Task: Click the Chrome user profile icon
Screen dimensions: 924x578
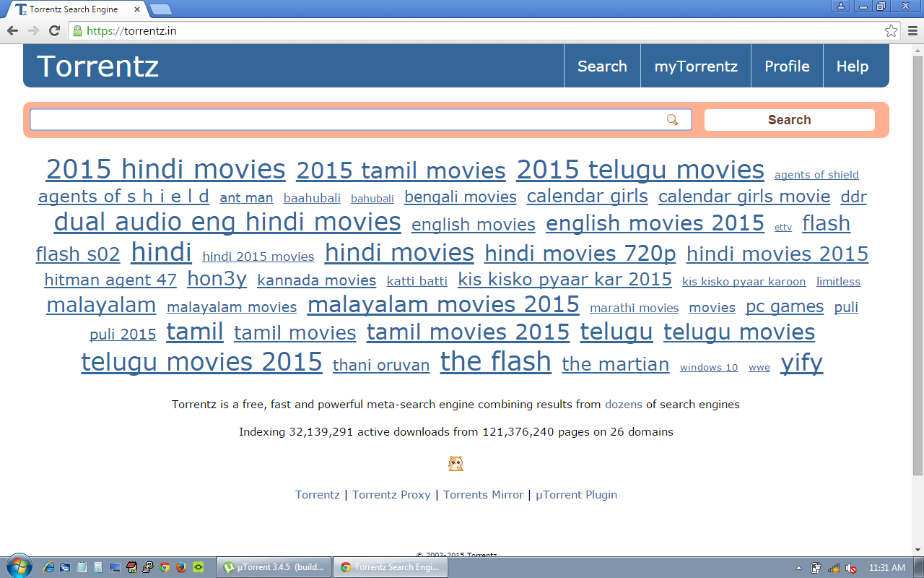Action: click(840, 6)
